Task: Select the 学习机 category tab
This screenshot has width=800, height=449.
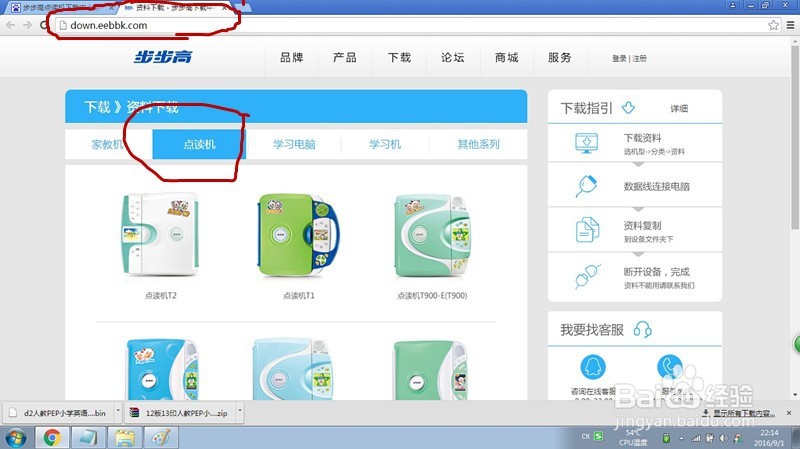Action: point(385,144)
